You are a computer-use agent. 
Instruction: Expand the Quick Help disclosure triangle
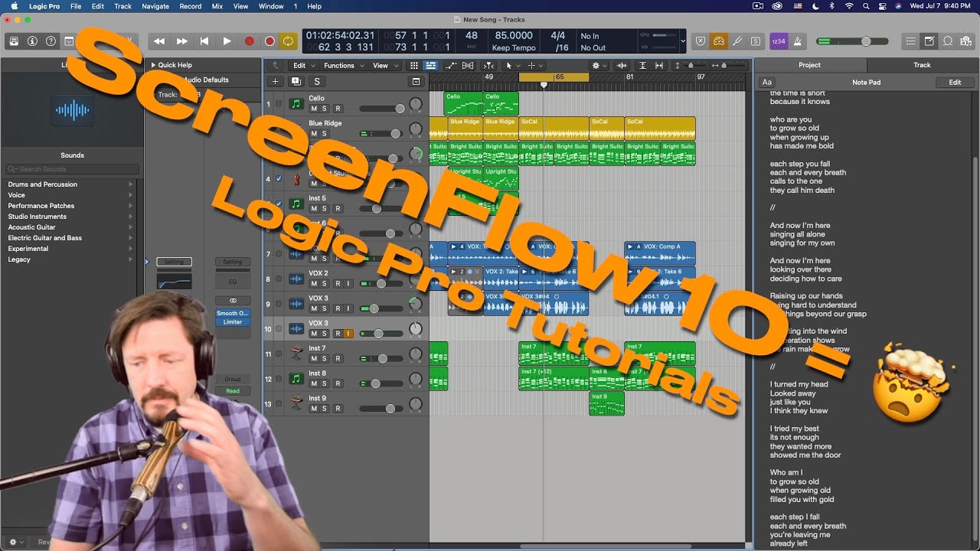[x=153, y=65]
